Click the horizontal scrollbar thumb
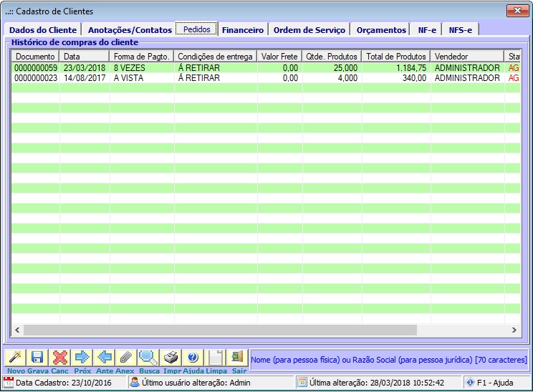The width and height of the screenshot is (533, 392). tap(220, 330)
